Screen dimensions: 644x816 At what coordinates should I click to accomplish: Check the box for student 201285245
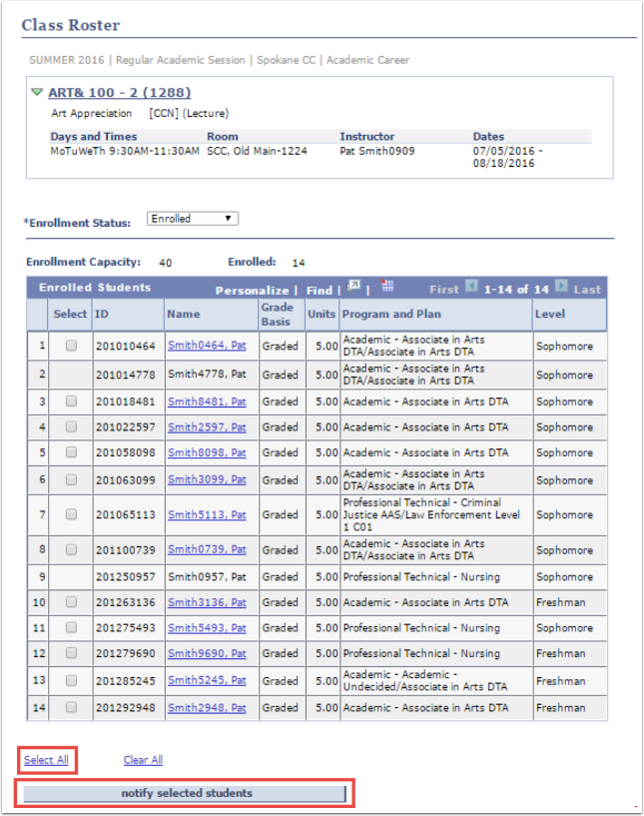[71, 680]
